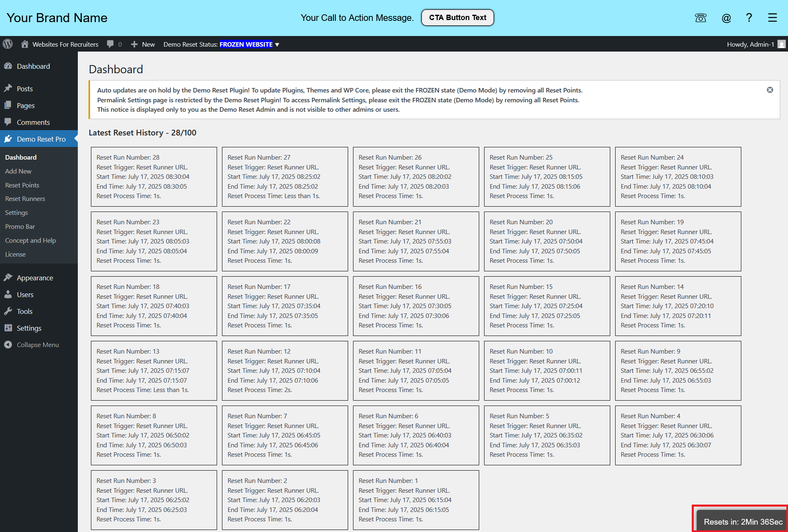Click the telephone icon in promo bar
The image size is (788, 532).
click(701, 18)
